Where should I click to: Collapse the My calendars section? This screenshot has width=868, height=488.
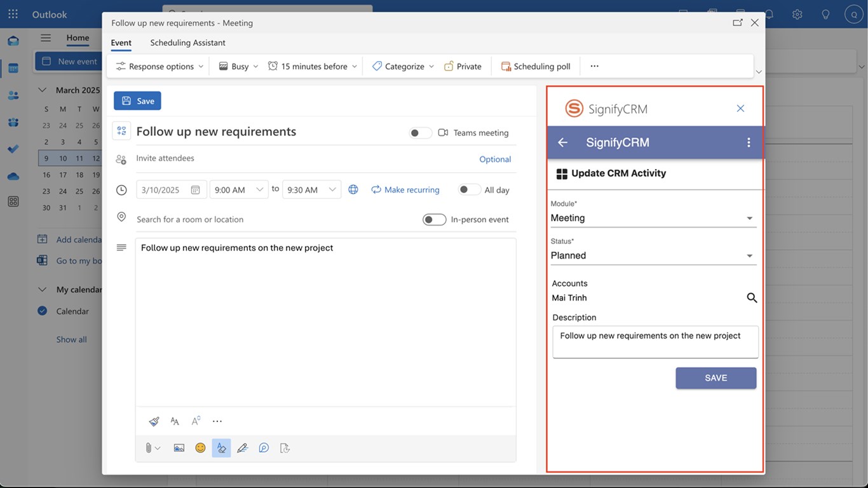[43, 290]
